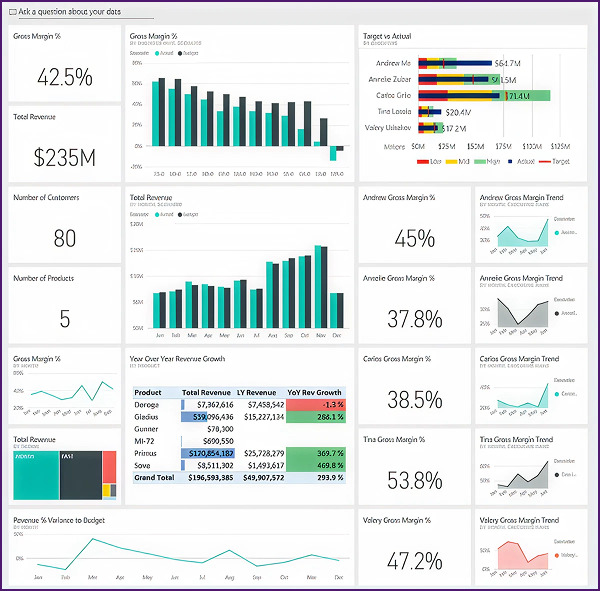Select the red block in the treemap
600x591 pixels.
[x=109, y=467]
